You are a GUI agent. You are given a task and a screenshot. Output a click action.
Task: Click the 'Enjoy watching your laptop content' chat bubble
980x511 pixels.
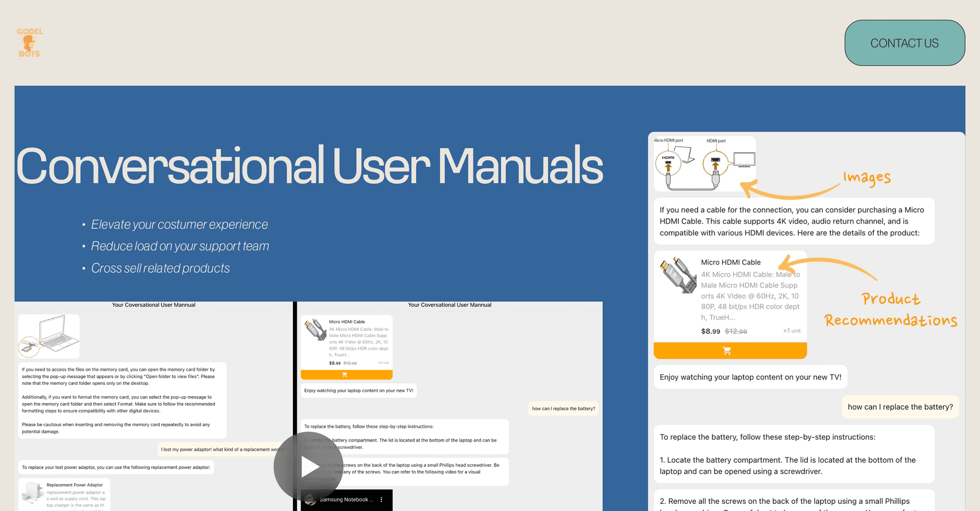750,377
